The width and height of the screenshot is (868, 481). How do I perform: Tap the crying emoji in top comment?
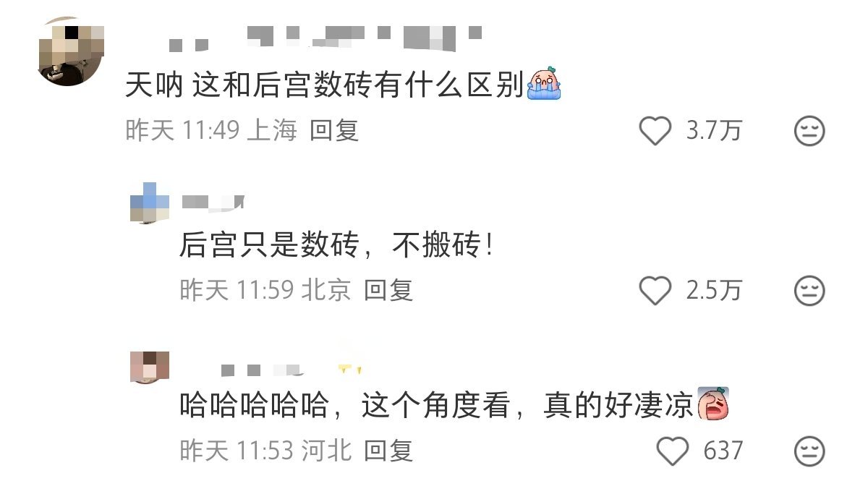click(x=545, y=85)
